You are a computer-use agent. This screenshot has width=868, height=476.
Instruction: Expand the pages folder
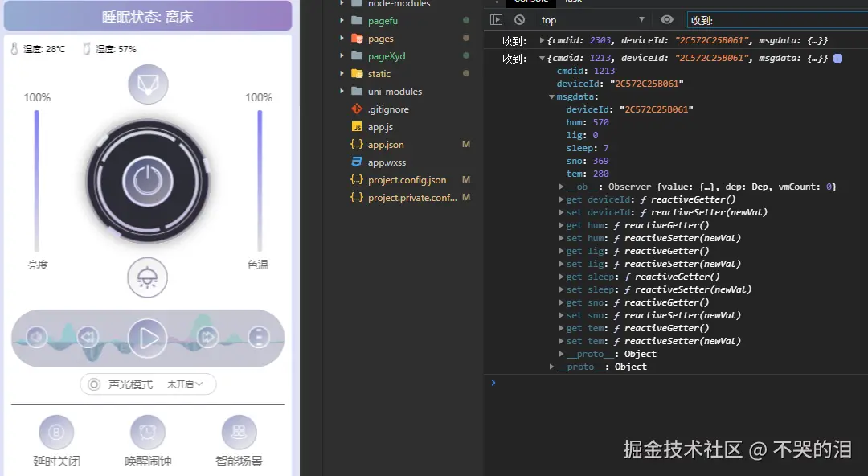342,39
